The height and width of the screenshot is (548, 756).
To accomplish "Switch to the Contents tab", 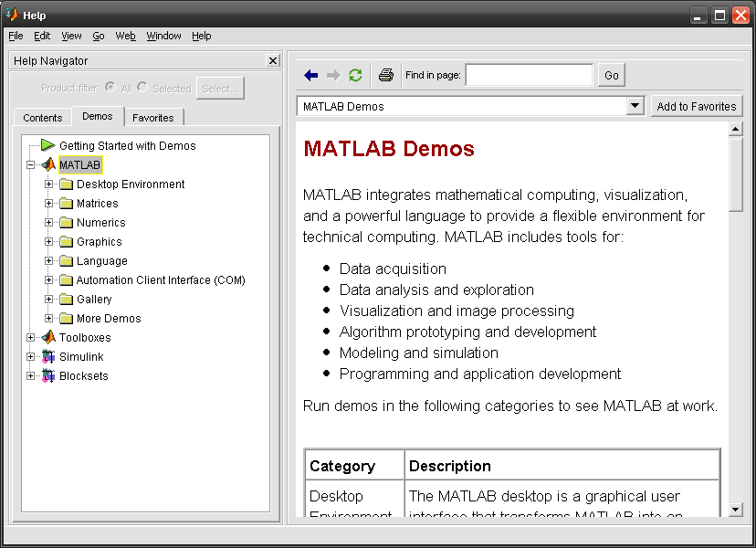I will [x=43, y=118].
